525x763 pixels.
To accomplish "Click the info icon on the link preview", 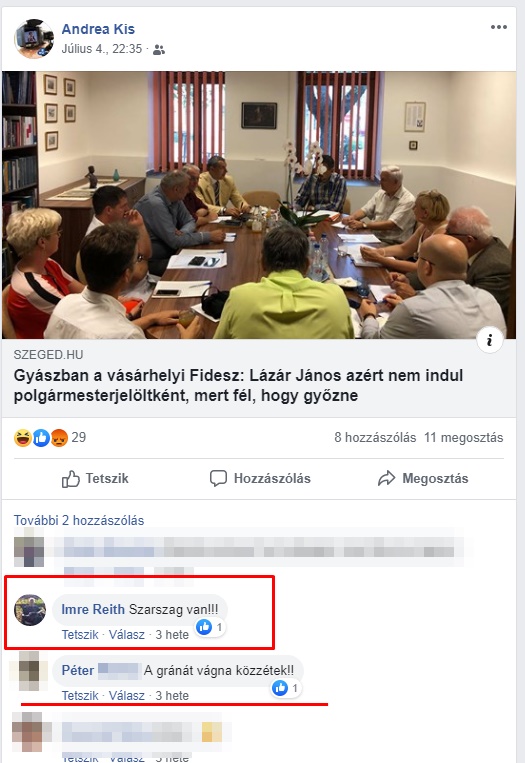I will 489,340.
